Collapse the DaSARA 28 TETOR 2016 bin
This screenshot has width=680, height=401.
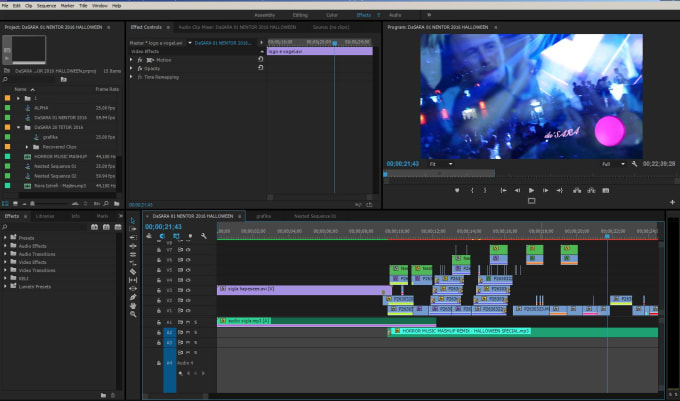pyautogui.click(x=18, y=127)
